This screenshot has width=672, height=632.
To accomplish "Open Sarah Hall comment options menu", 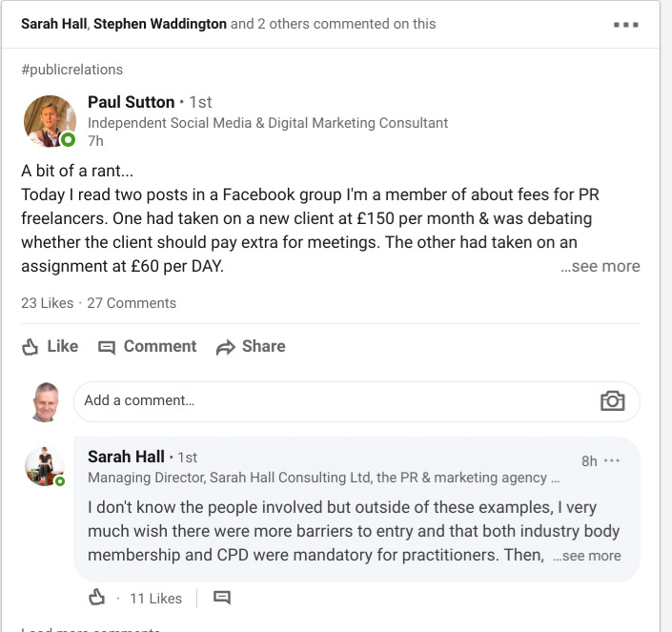I will click(x=612, y=460).
